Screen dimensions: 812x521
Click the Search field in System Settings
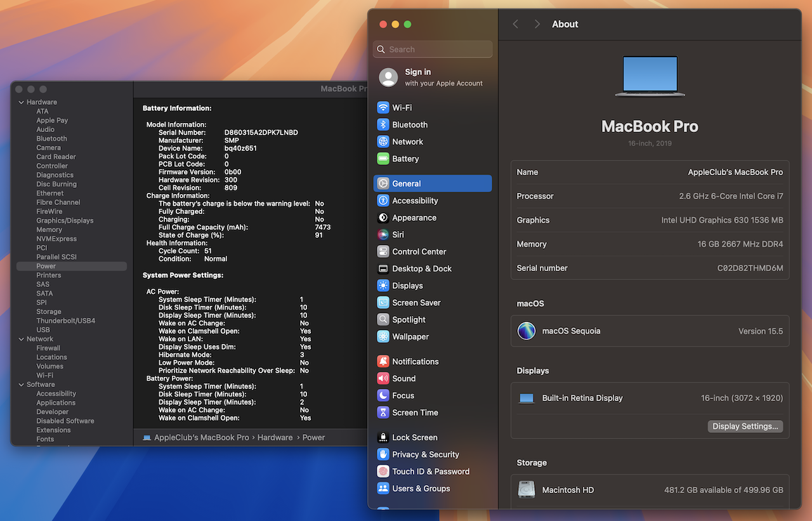(433, 49)
